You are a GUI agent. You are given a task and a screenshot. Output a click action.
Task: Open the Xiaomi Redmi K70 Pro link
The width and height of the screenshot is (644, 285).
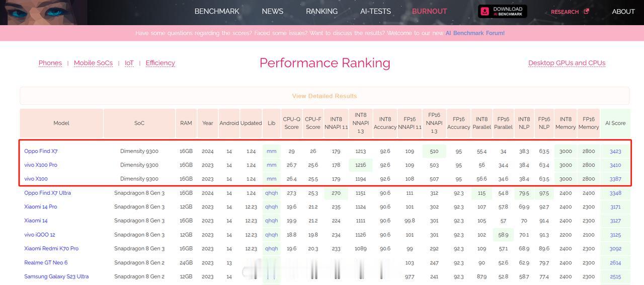[x=51, y=248]
